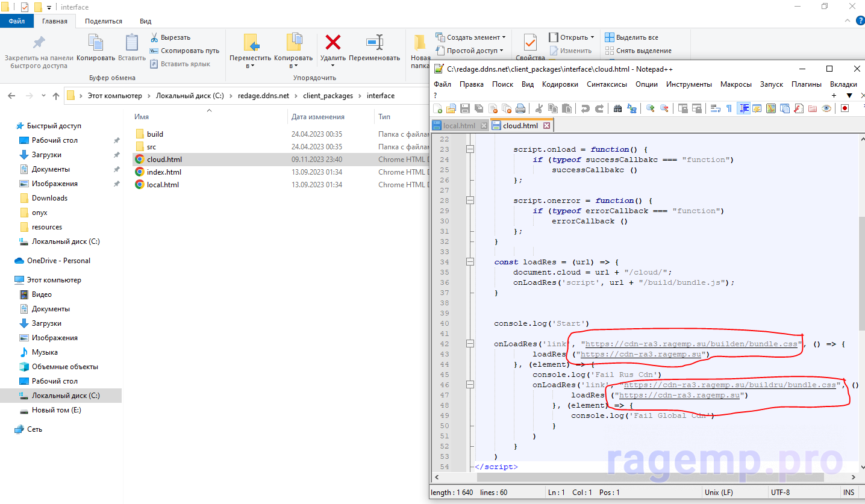Image resolution: width=865 pixels, height=504 pixels.
Task: Click the blue Файл tab in Explorer
Action: (x=17, y=21)
